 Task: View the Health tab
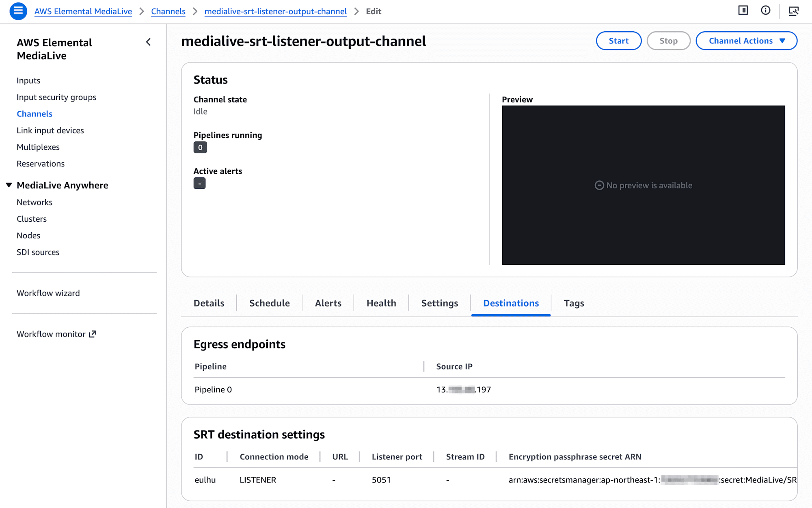point(381,303)
